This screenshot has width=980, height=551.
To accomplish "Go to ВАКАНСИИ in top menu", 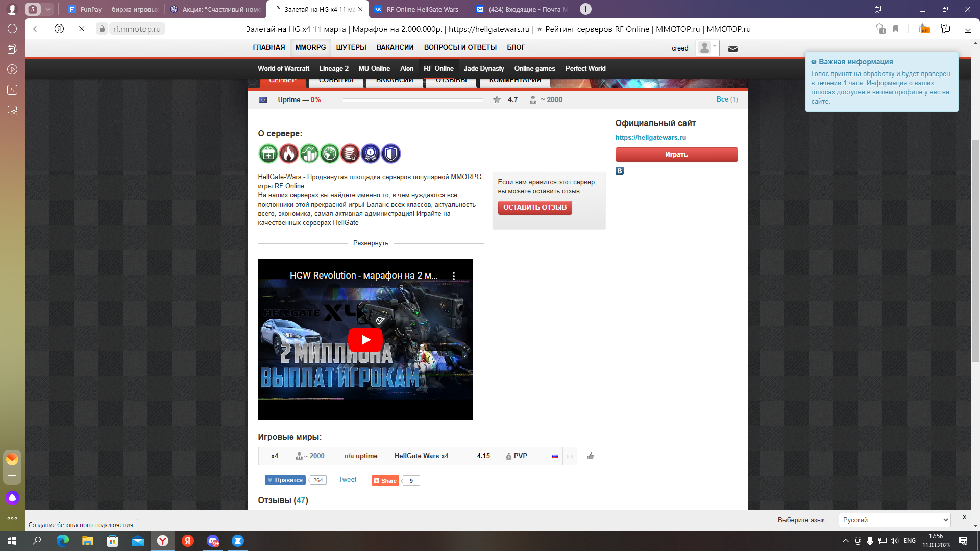I will (395, 47).
